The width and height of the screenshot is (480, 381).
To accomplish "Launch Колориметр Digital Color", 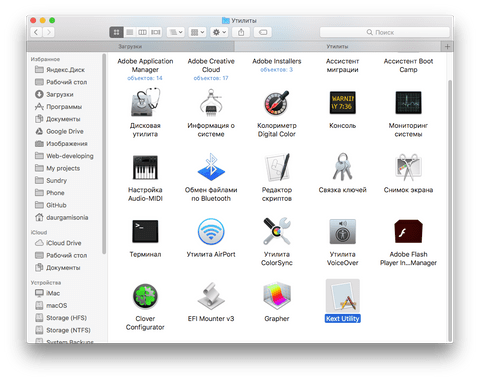I will tap(276, 103).
